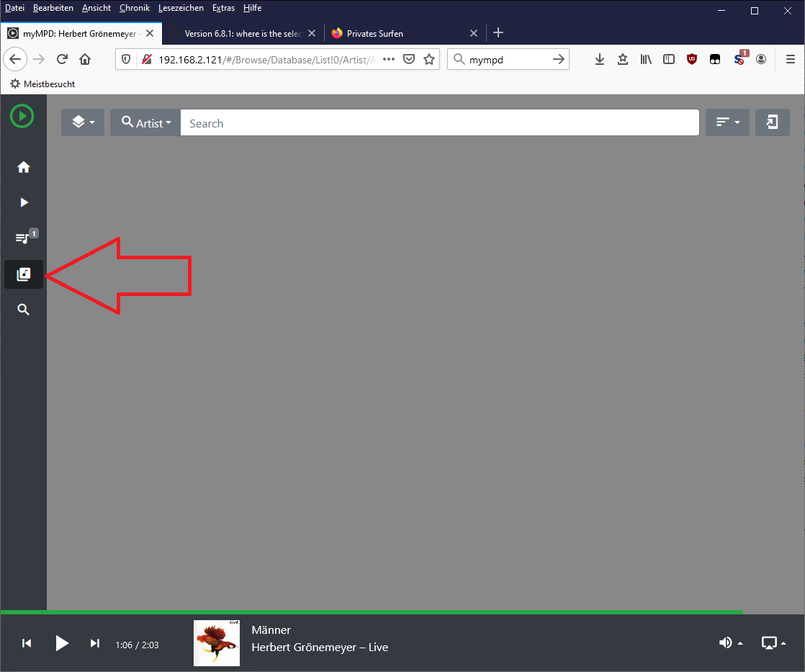The width and height of the screenshot is (805, 672).
Task: Open the Meistbesucht bookmarks folder
Action: pyautogui.click(x=42, y=84)
